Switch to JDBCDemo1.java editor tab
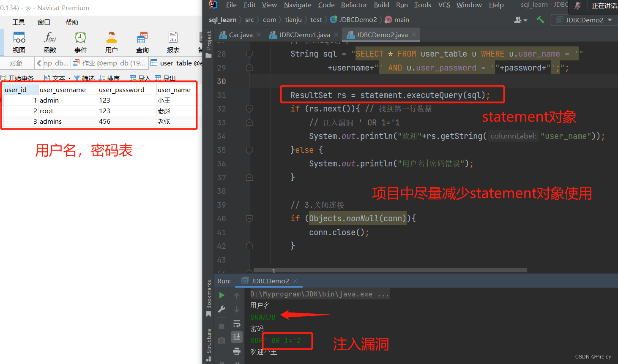The height and width of the screenshot is (364, 618). (304, 35)
